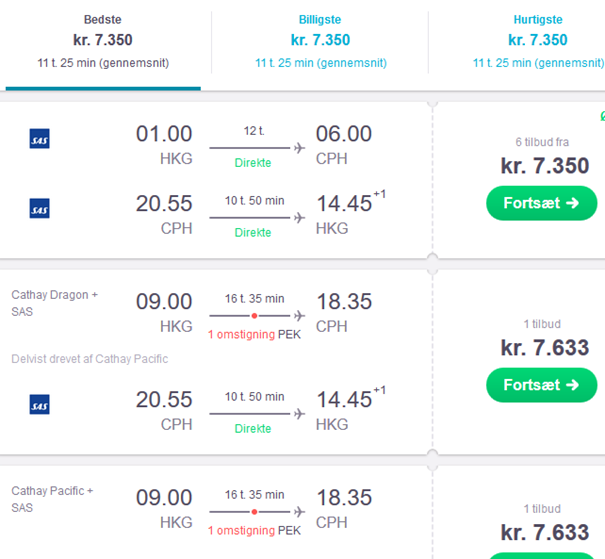
Task: Continue with the first kr. 7.633 offer
Action: 541,385
